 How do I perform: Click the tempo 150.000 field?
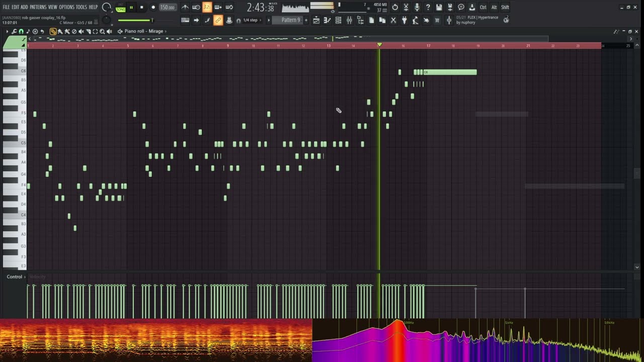(x=168, y=8)
